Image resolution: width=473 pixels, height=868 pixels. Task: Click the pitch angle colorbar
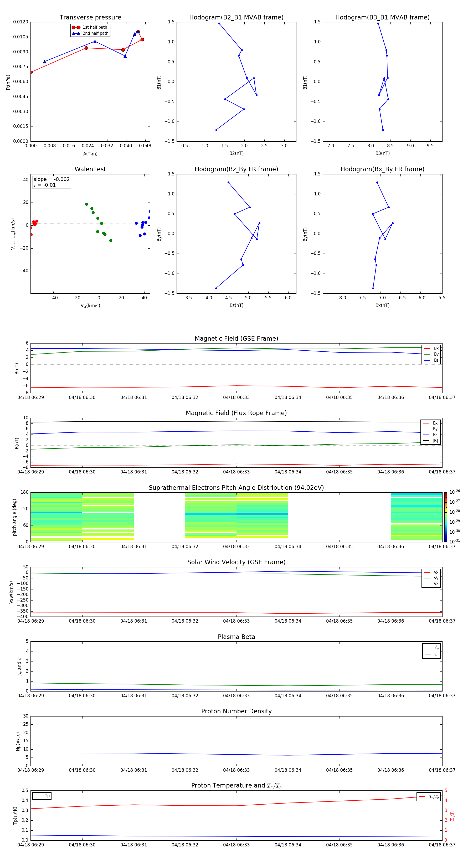click(x=446, y=517)
